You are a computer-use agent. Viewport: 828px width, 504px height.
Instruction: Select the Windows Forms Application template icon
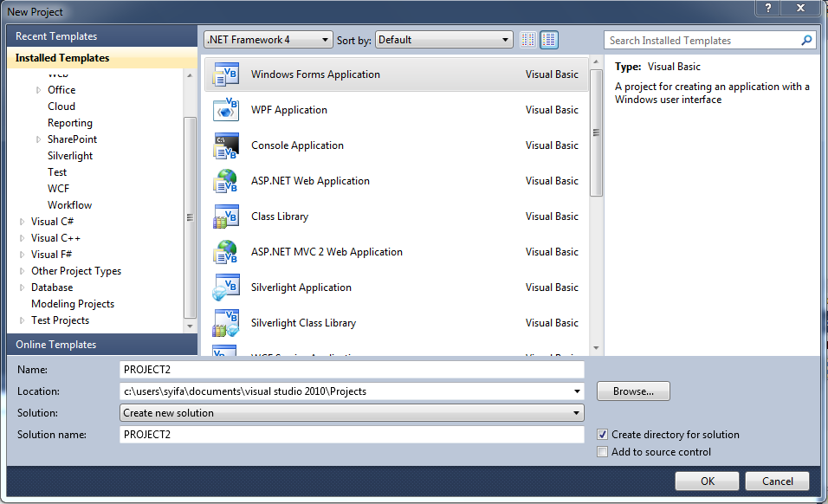(226, 74)
